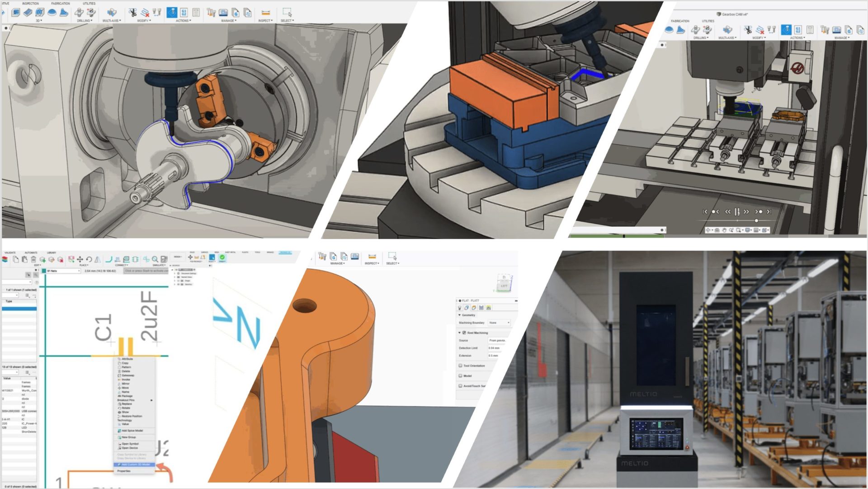Screen dimensions: 868x489
Task: Click the LEFT face of the view cube
Action: click(x=504, y=285)
